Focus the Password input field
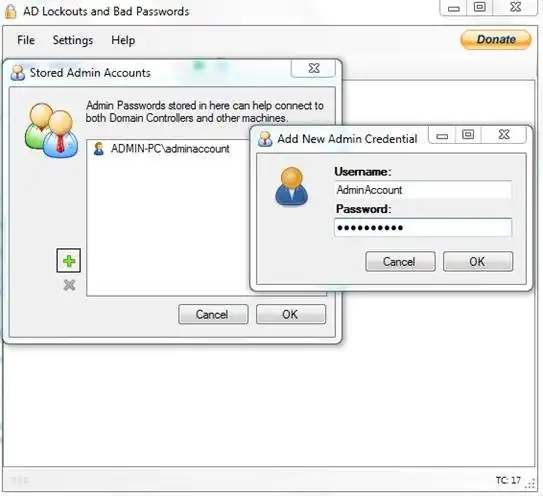The width and height of the screenshot is (543, 496). tap(423, 227)
